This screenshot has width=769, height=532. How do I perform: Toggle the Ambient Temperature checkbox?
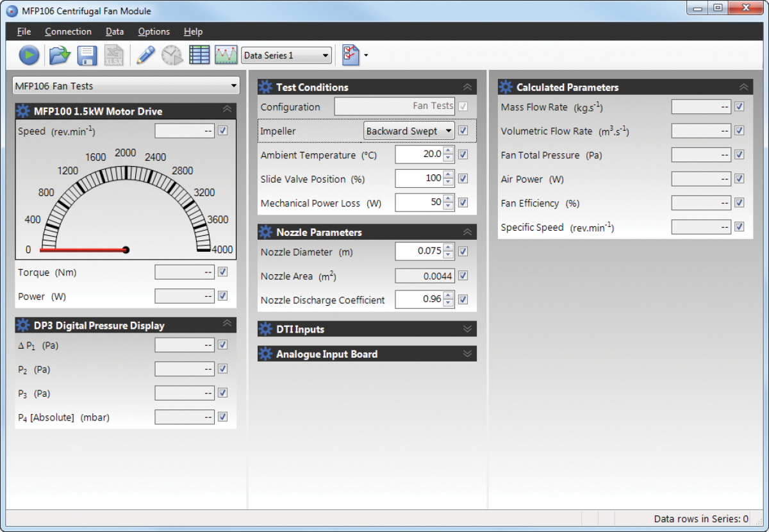[463, 154]
